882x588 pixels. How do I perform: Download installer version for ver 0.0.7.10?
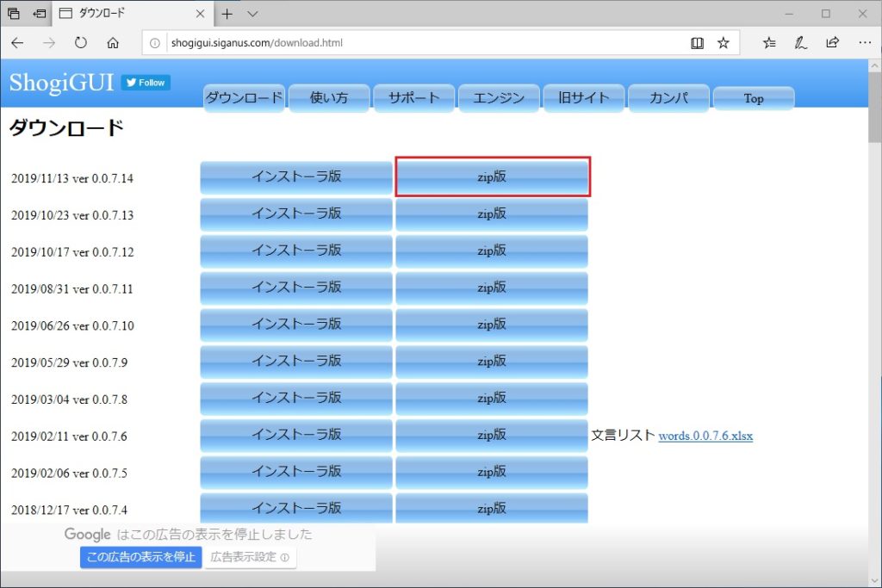pyautogui.click(x=296, y=325)
